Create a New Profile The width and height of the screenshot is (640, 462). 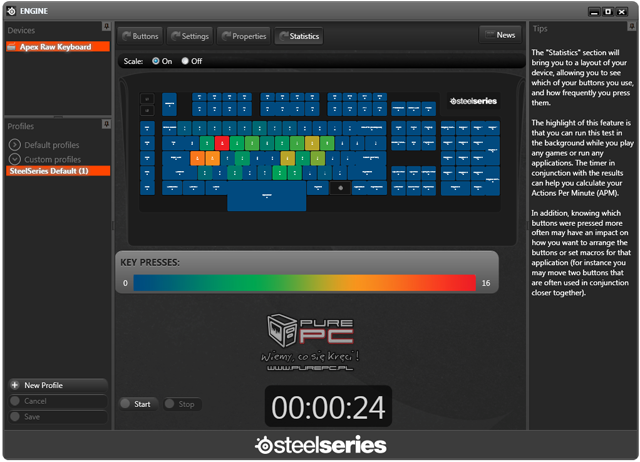[x=58, y=385]
